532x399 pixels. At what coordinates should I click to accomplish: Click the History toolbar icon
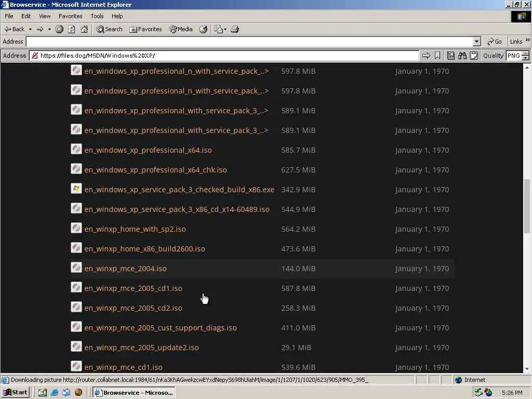(203, 29)
